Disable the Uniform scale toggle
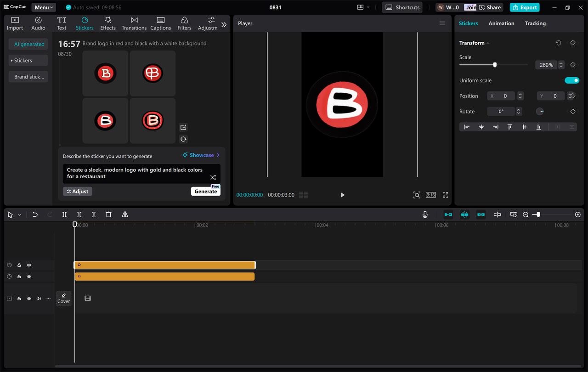The image size is (588, 372). 572,80
